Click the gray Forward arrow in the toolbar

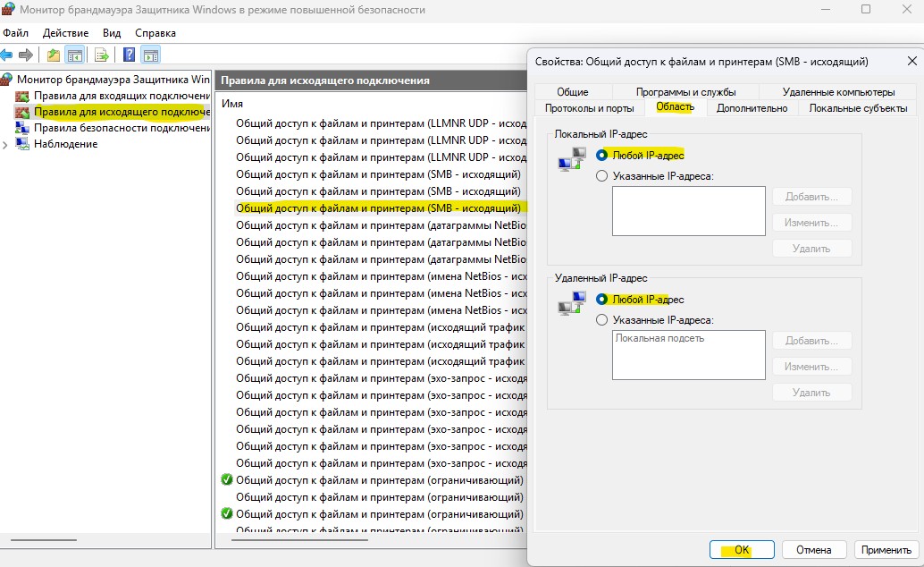pos(25,55)
